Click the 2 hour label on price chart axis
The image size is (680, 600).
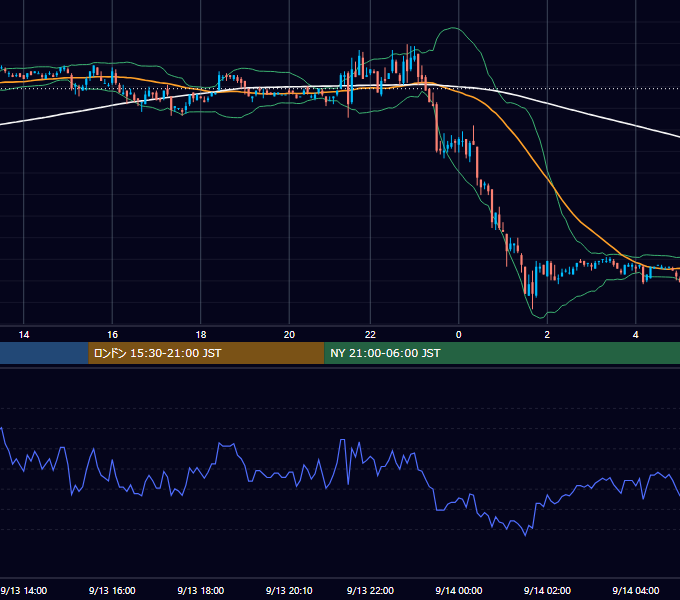[x=547, y=335]
